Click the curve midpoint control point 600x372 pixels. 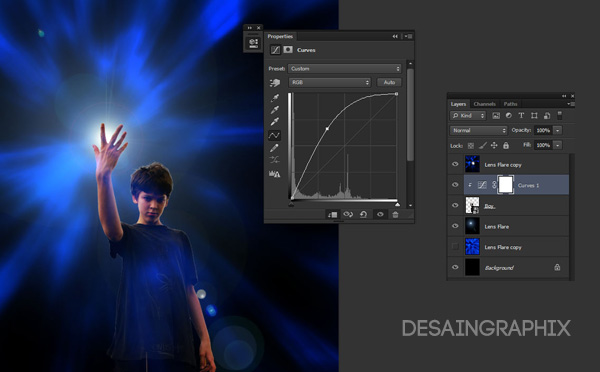327,129
